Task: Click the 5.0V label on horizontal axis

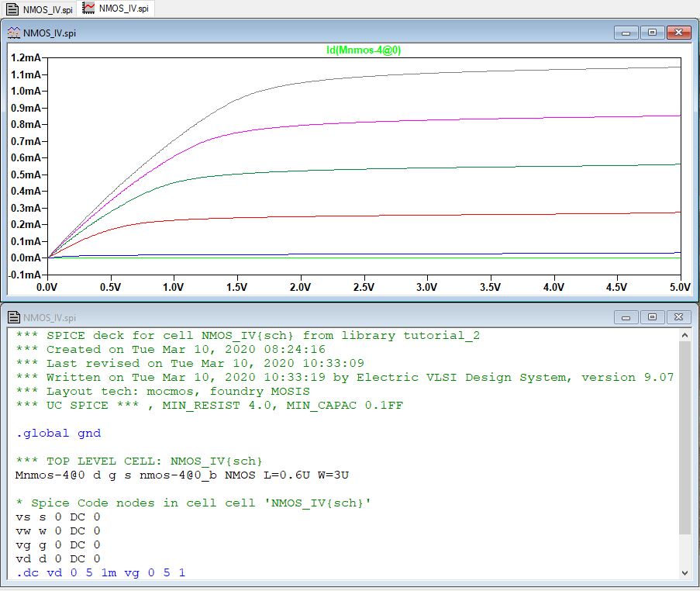Action: [x=679, y=287]
